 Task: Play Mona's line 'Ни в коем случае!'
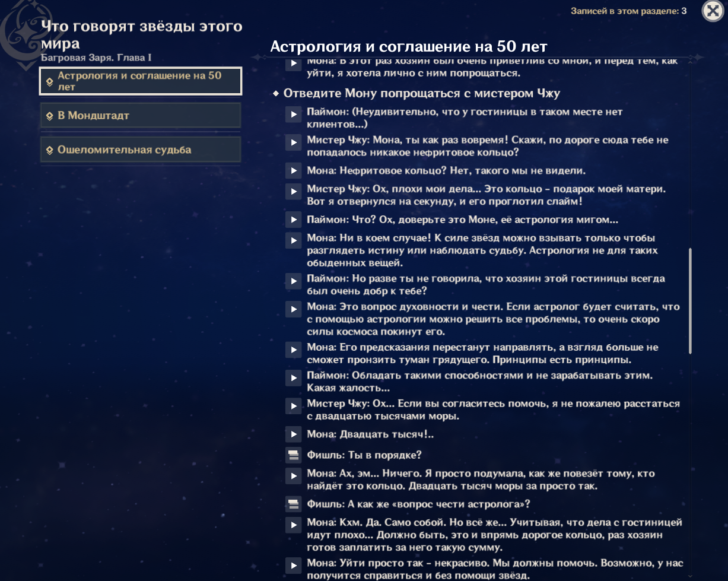click(x=293, y=240)
